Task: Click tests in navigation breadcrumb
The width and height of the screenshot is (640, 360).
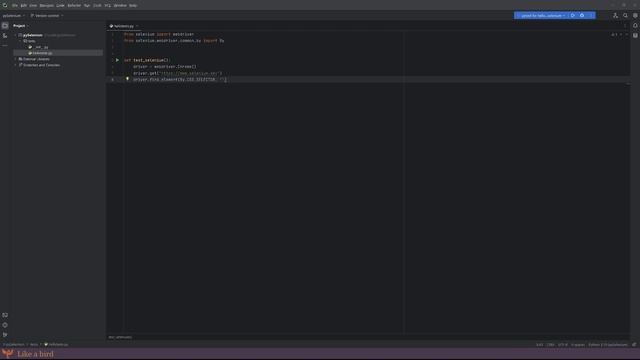Action: tap(34, 345)
